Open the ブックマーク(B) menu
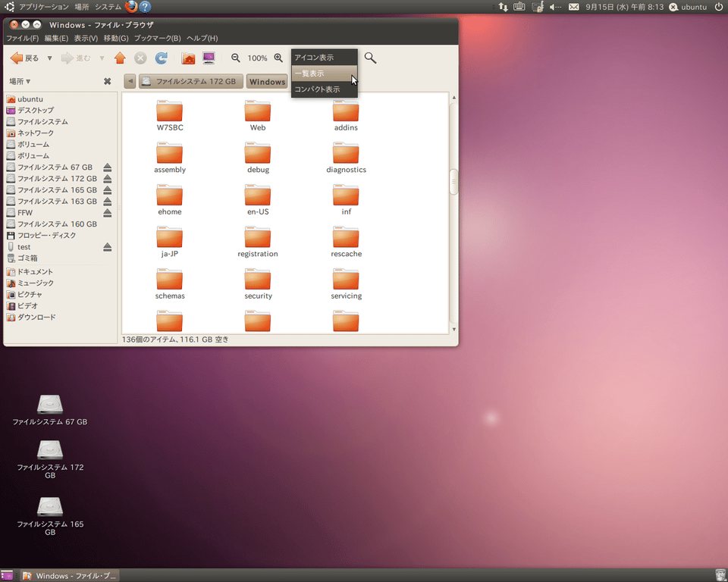The height and width of the screenshot is (582, 728). pyautogui.click(x=158, y=38)
